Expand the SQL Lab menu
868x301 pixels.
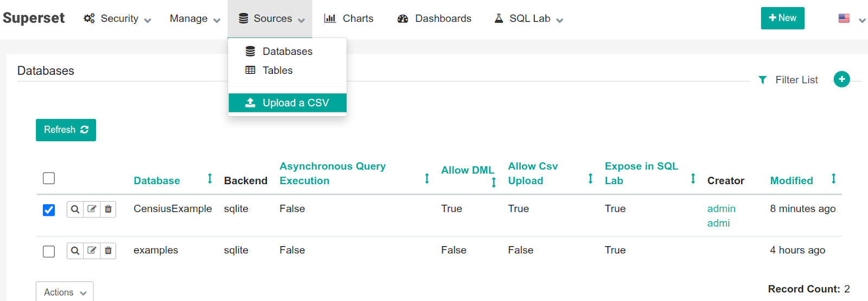[x=529, y=18]
